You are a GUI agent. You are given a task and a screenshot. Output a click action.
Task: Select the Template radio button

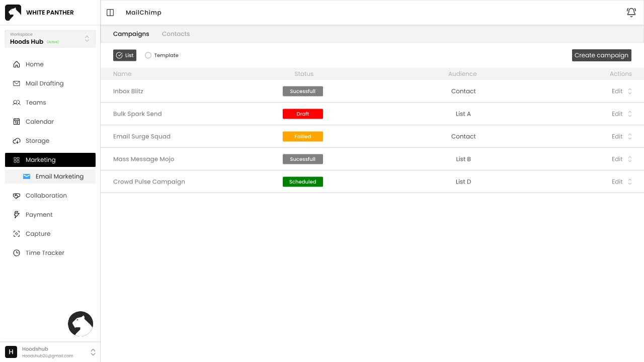[x=148, y=55]
